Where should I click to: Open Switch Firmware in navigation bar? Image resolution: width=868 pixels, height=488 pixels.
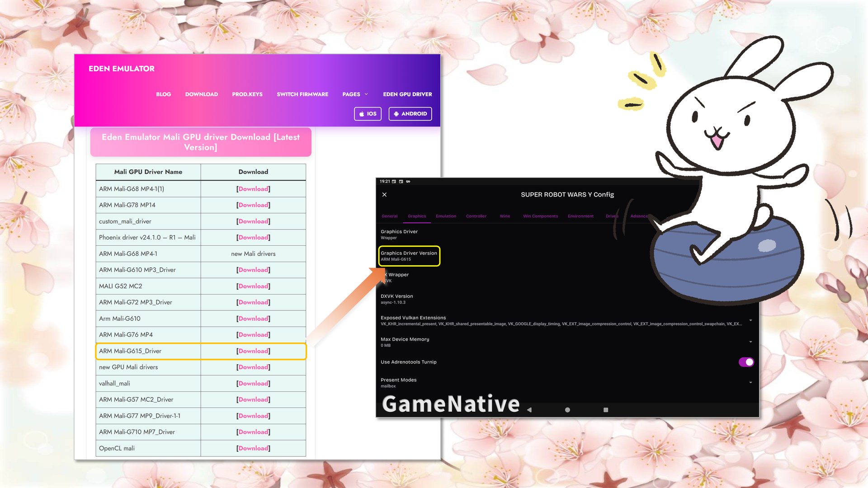[x=302, y=94]
